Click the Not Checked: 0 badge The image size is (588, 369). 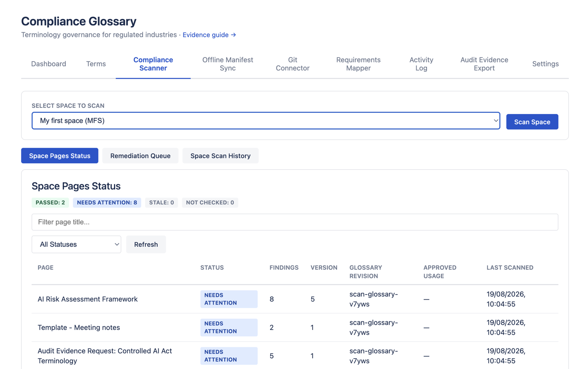coord(210,203)
